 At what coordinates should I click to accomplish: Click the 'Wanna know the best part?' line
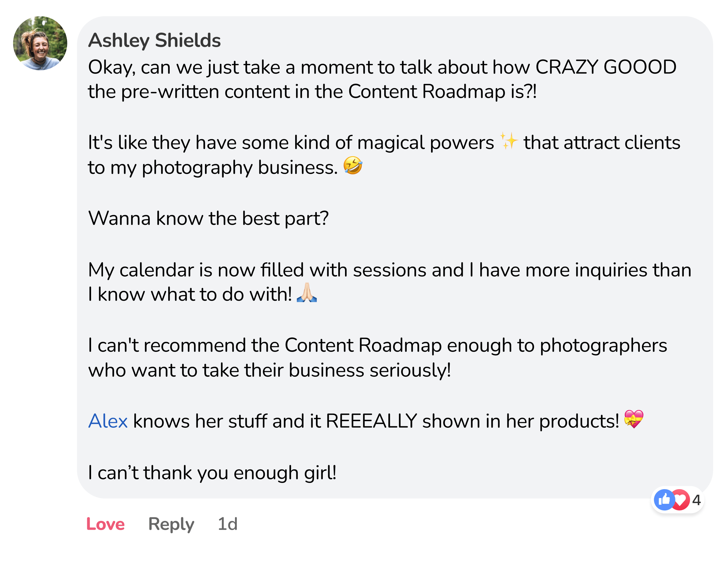click(208, 218)
